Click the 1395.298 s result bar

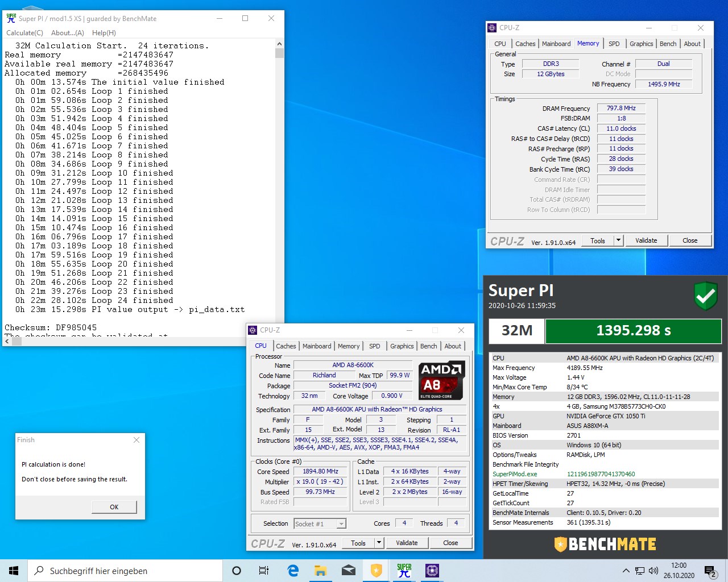634,331
